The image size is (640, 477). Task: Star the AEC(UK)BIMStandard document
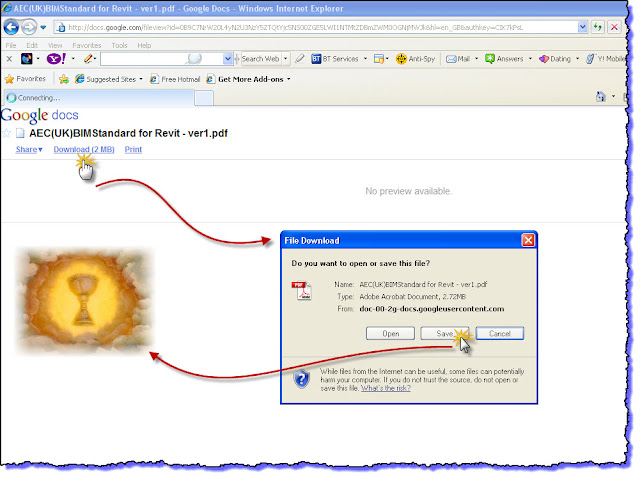pos(6,133)
